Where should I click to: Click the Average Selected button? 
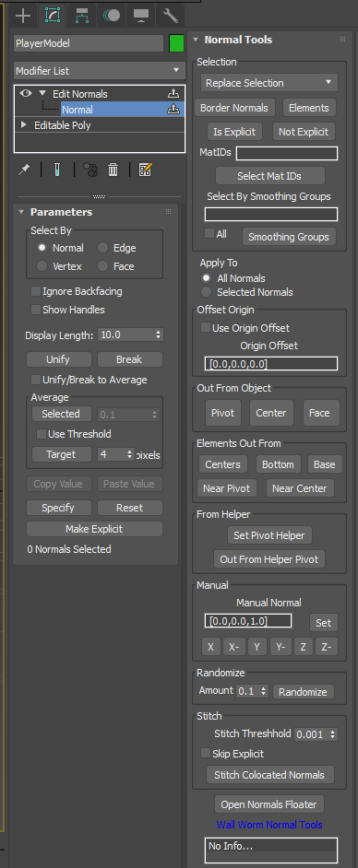pos(61,414)
